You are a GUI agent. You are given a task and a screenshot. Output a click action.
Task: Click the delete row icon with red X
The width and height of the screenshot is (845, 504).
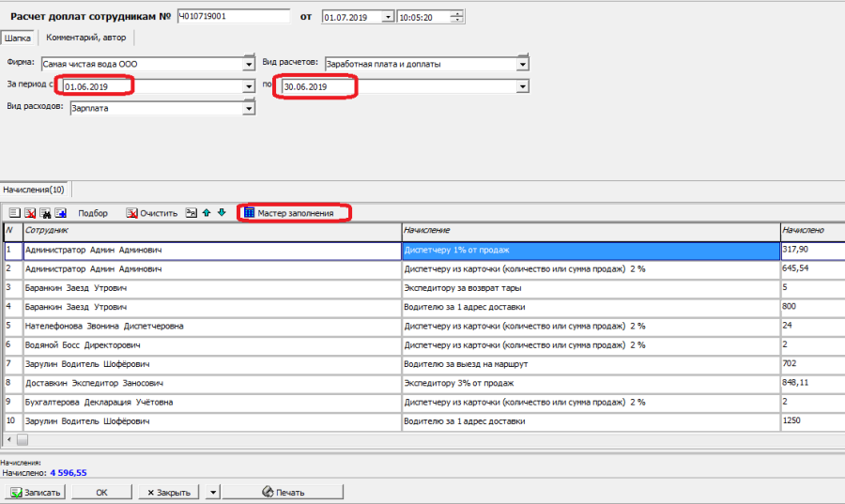click(30, 213)
